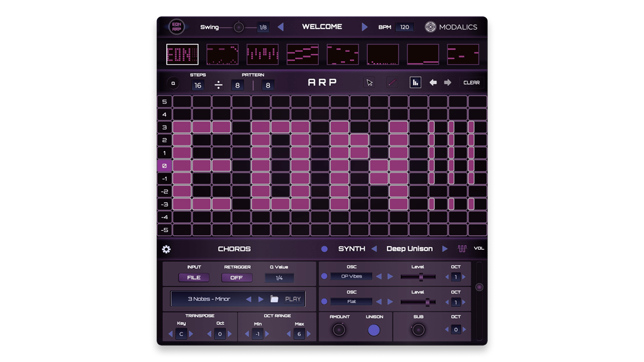Click the EON ARP logo

pyautogui.click(x=176, y=27)
